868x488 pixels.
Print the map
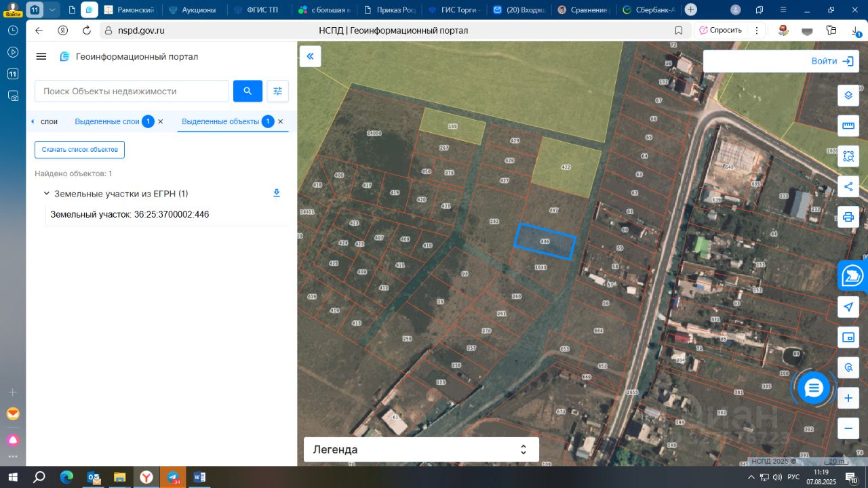[x=848, y=217]
